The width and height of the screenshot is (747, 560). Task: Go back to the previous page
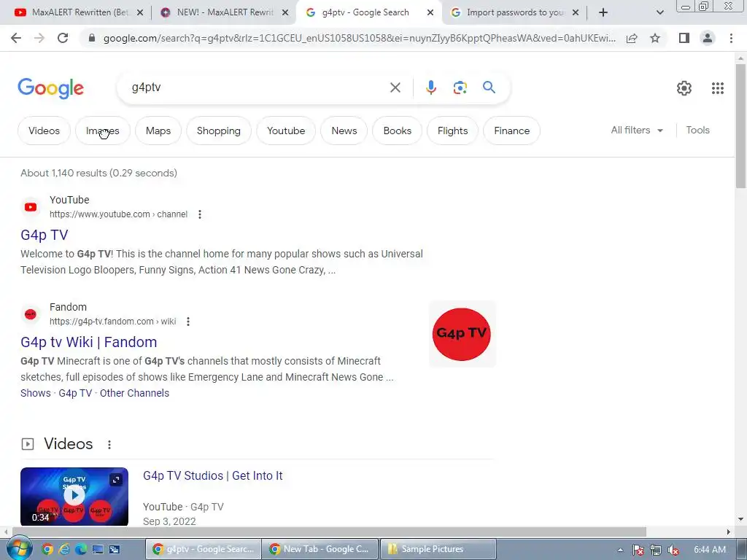tap(16, 38)
